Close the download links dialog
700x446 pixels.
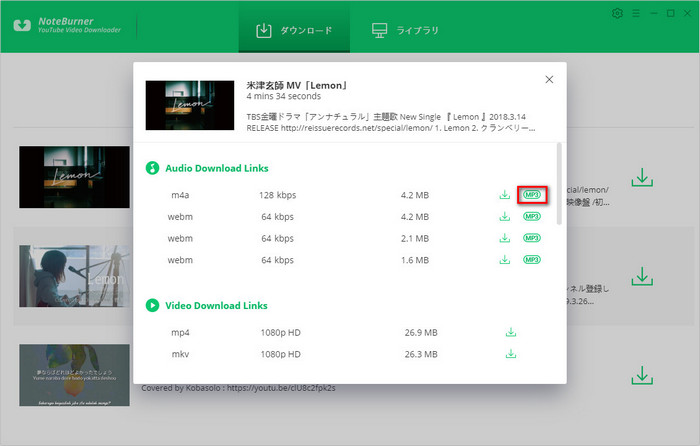[x=549, y=79]
